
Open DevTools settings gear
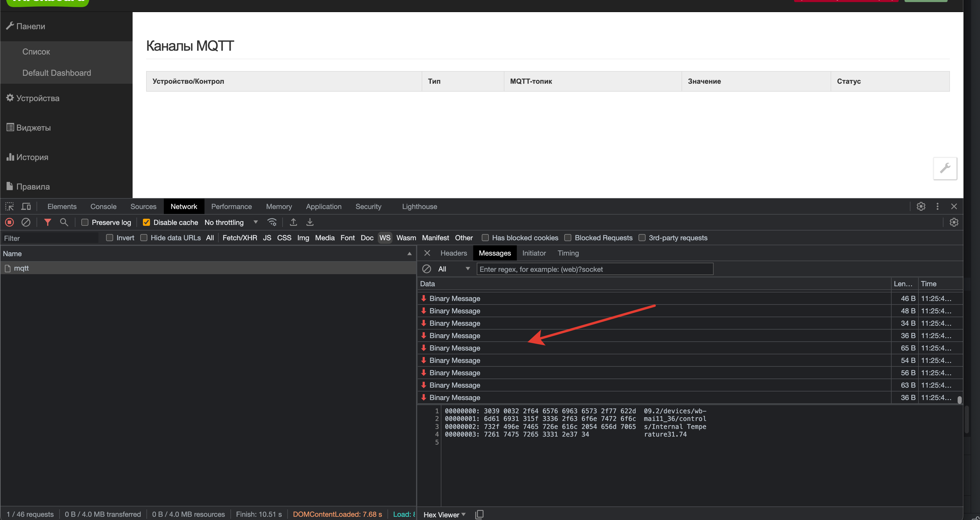click(921, 206)
